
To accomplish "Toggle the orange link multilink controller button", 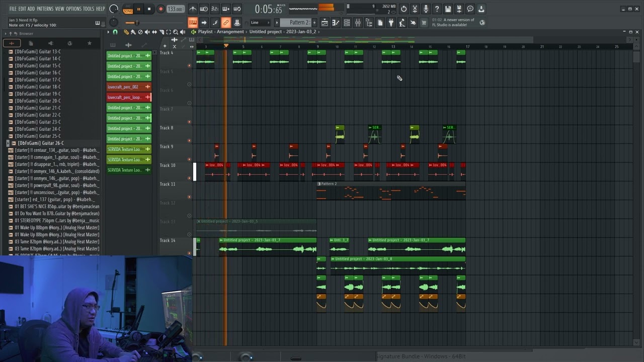I will (x=226, y=23).
